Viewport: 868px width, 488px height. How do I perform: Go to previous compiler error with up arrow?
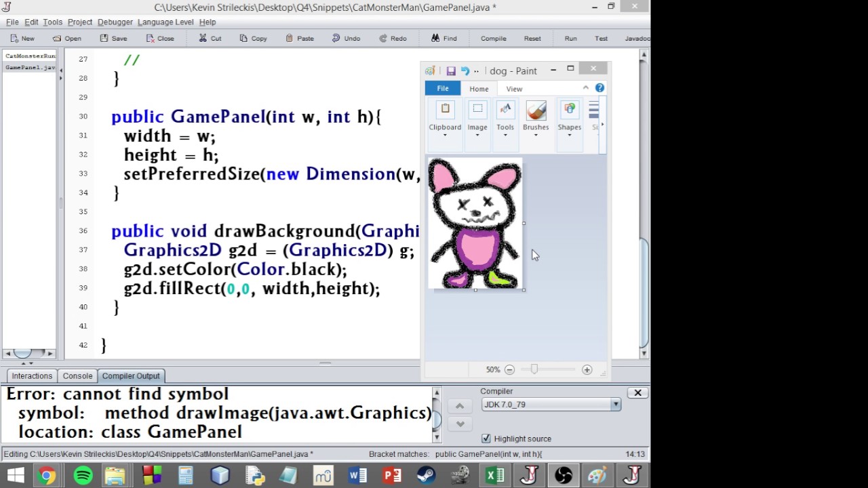[x=460, y=406]
